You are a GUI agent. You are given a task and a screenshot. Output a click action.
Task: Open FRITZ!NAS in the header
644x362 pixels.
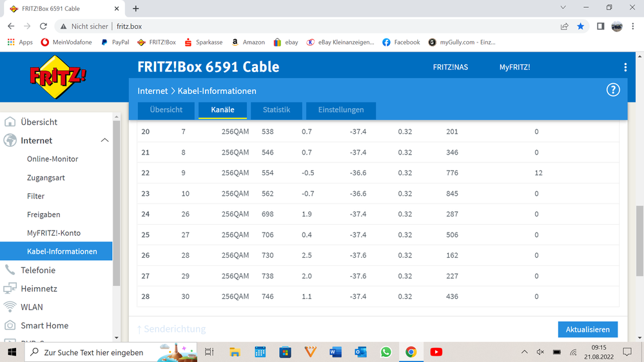[x=451, y=67]
